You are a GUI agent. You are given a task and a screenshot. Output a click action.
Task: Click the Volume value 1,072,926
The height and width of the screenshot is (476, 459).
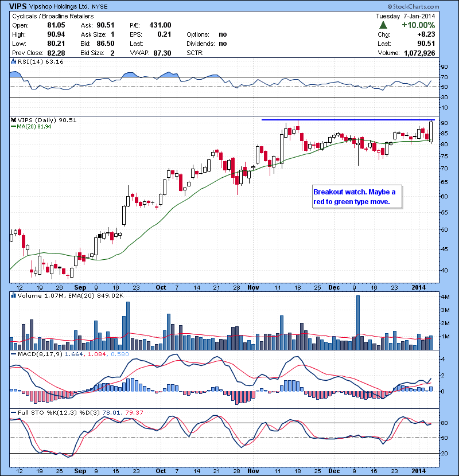click(419, 53)
